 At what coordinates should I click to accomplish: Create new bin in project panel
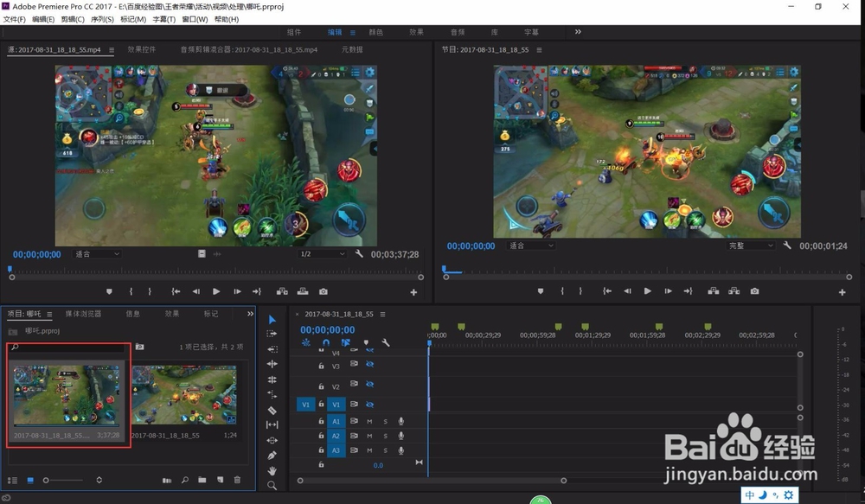coord(202,480)
